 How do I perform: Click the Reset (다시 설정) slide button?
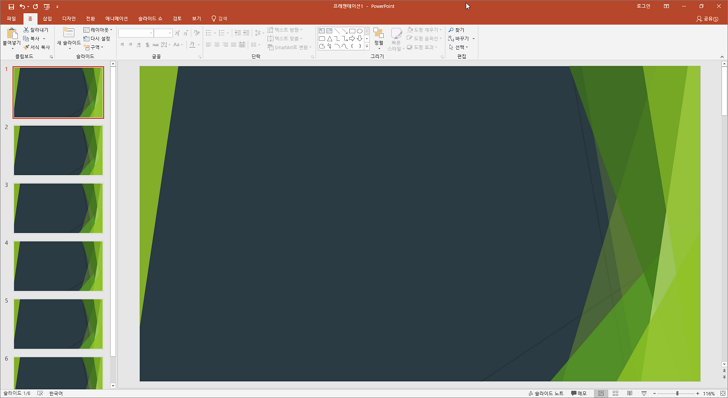coord(97,39)
